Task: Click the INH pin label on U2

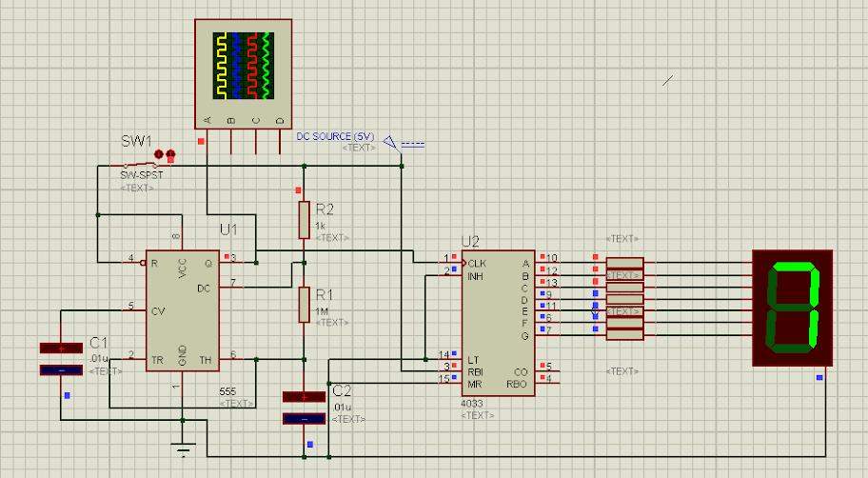Action: (475, 276)
